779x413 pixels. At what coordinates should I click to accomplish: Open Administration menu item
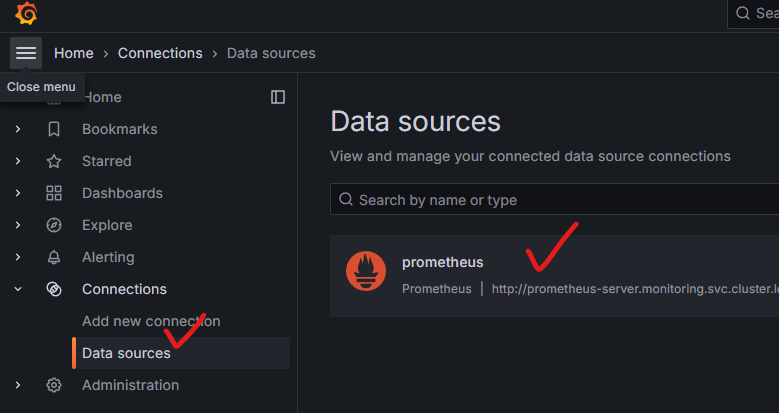click(130, 385)
